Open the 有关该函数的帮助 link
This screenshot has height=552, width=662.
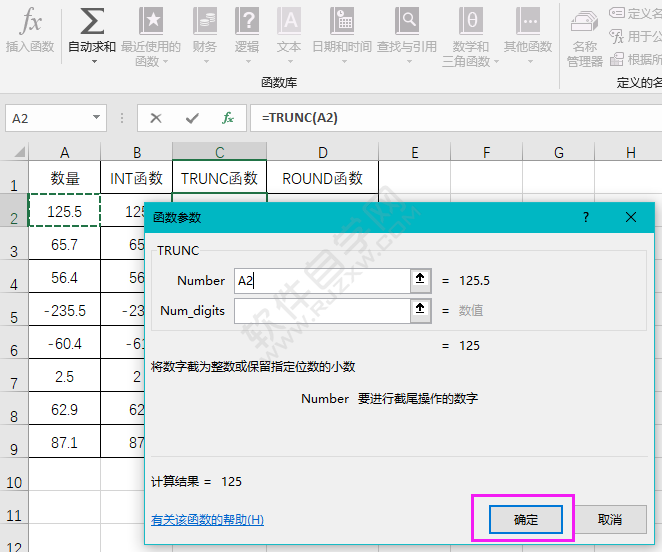(x=207, y=520)
